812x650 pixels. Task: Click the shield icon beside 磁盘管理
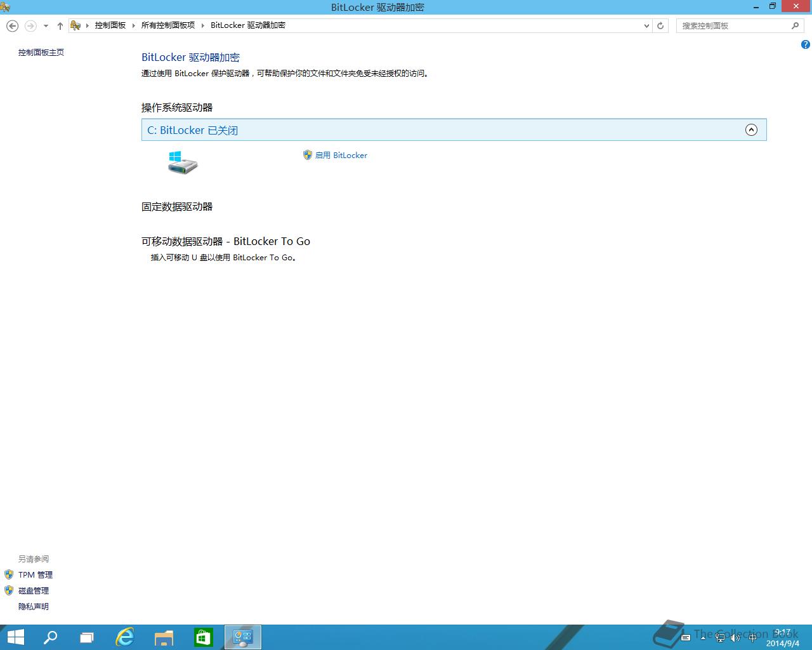9,590
